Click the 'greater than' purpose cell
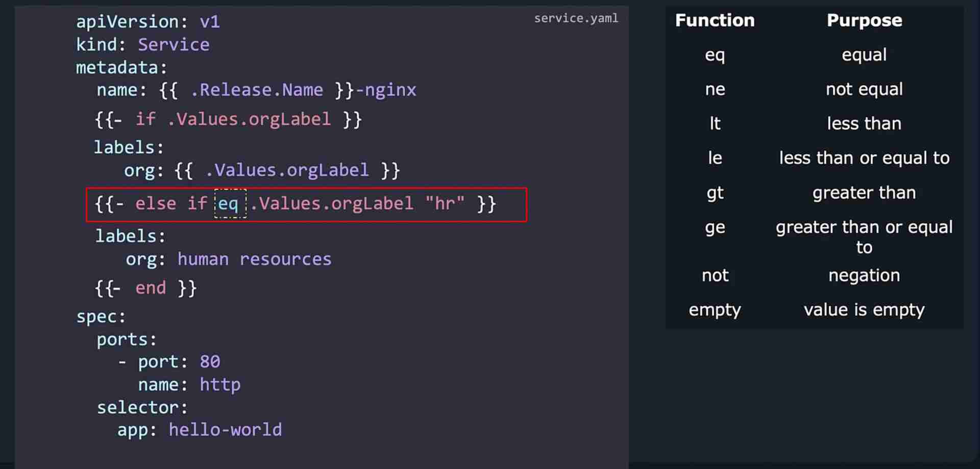The image size is (980, 469). click(864, 193)
